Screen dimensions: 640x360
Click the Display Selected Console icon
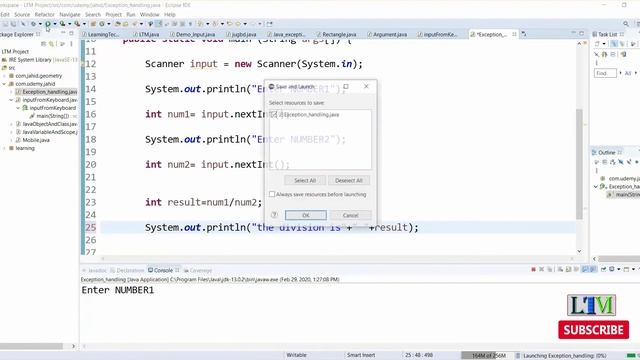point(612,269)
